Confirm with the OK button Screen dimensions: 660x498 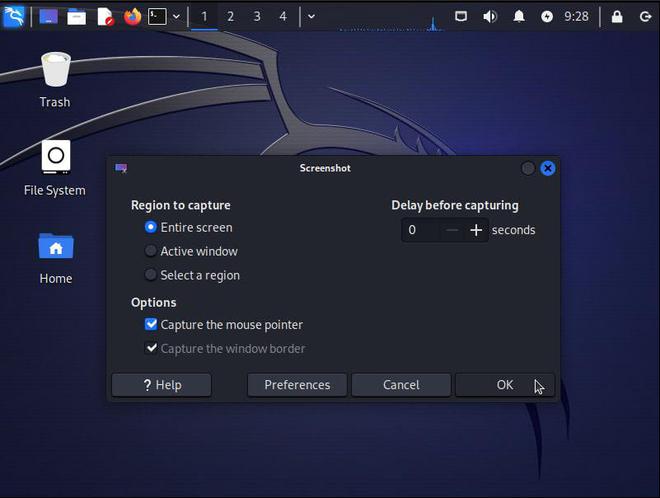click(505, 385)
